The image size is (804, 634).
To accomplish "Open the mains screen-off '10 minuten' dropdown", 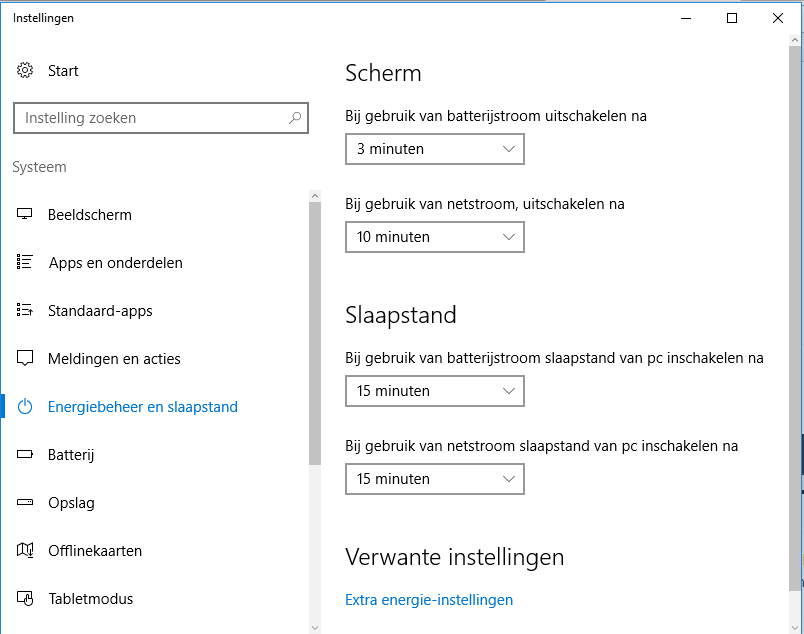I will [x=434, y=237].
